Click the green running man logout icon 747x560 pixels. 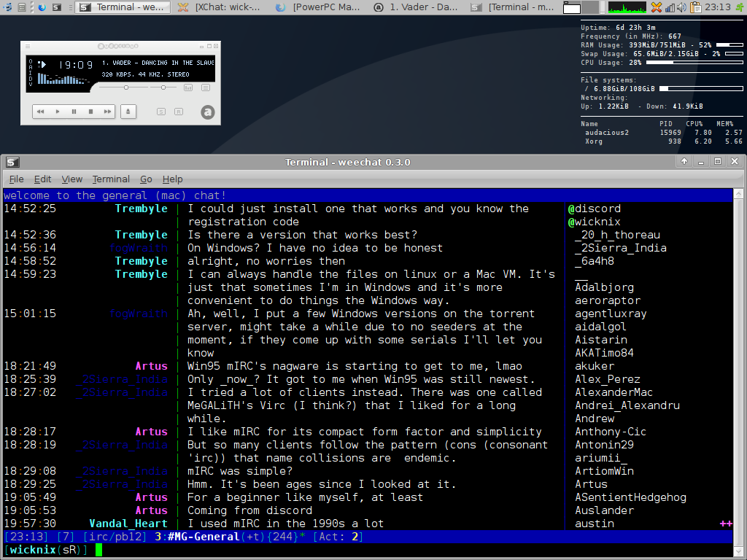click(740, 7)
